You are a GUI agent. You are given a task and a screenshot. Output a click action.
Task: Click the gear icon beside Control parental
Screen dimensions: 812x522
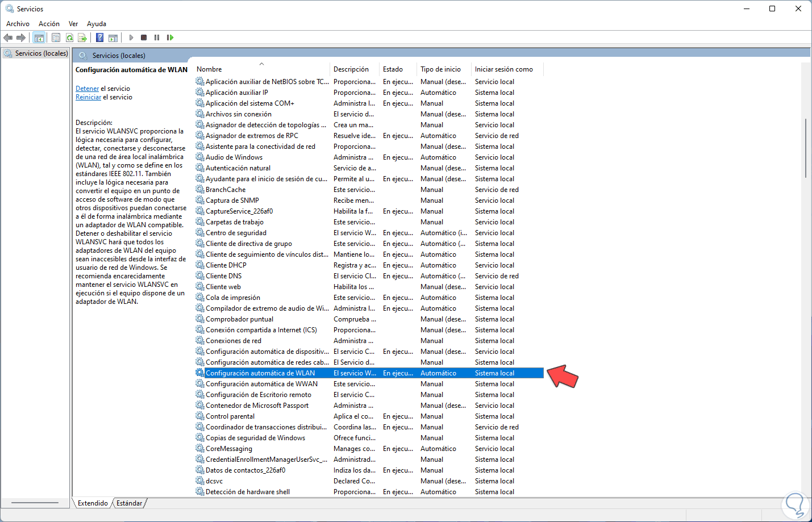click(200, 416)
